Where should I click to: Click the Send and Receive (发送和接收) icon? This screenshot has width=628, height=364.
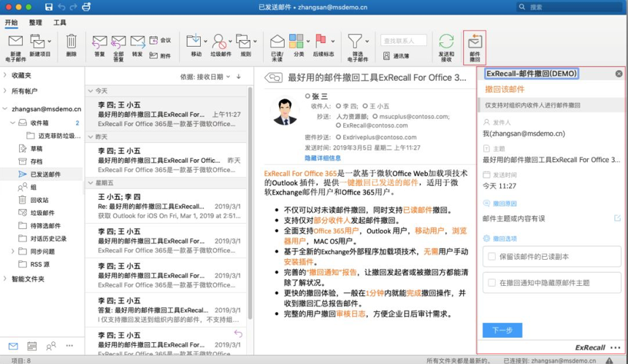tap(446, 41)
